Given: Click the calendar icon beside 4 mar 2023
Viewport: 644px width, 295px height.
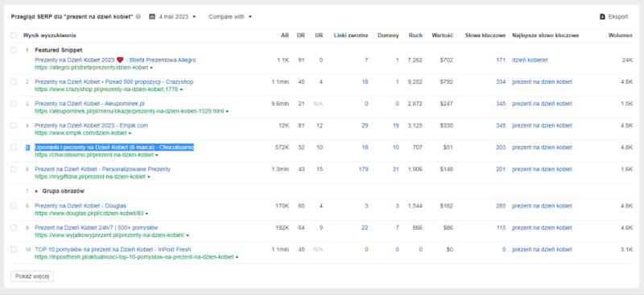Looking at the screenshot, I should (x=151, y=17).
